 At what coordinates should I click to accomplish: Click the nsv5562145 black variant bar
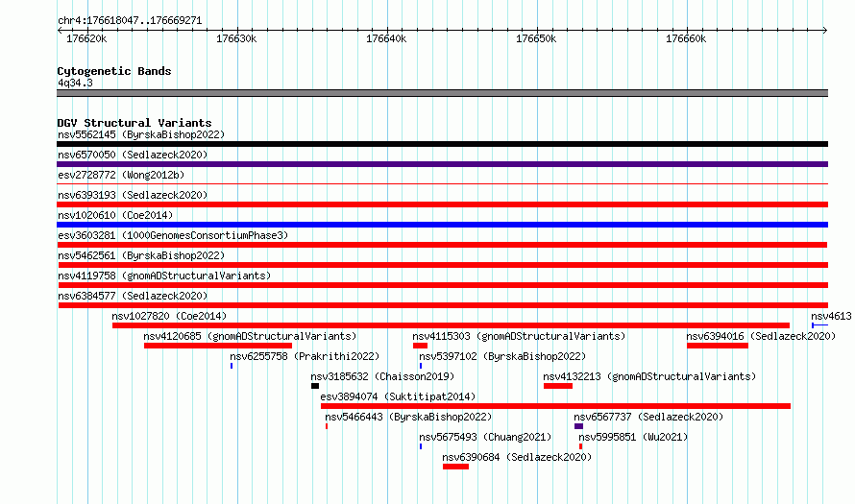click(442, 144)
